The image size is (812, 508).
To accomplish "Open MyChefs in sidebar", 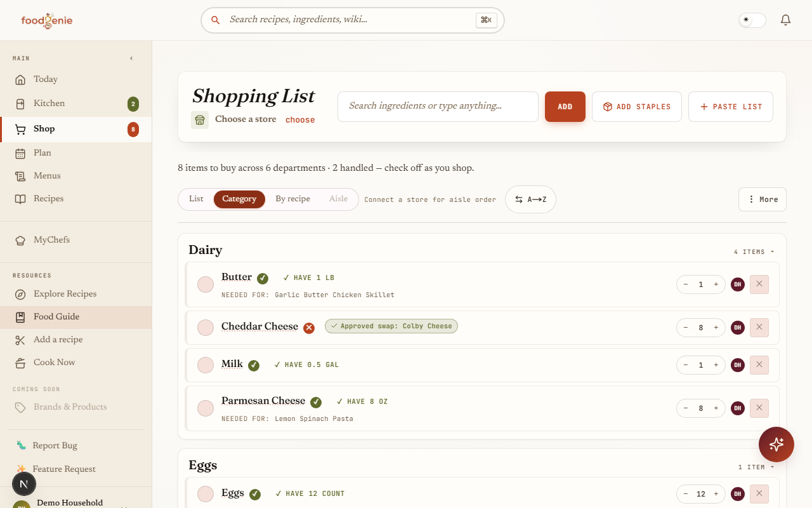I will tap(76, 240).
